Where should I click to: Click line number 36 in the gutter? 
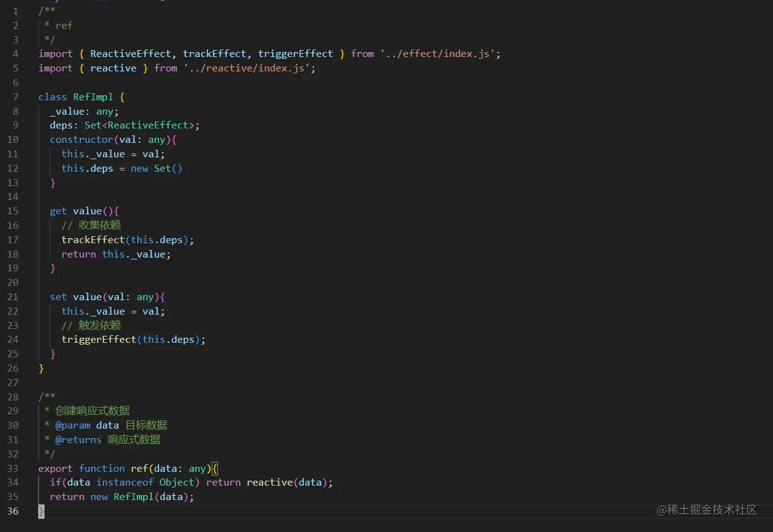13,511
